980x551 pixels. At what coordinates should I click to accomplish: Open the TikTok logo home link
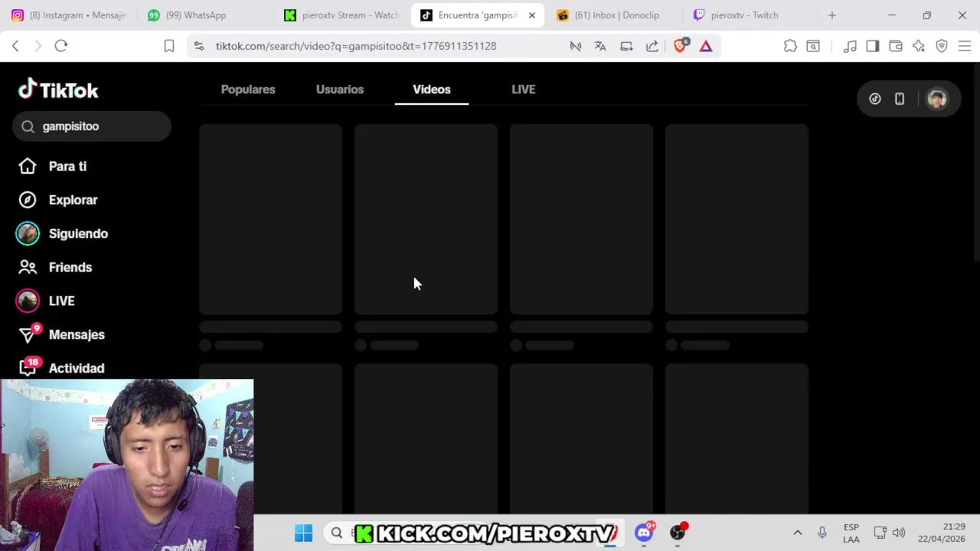(x=58, y=90)
